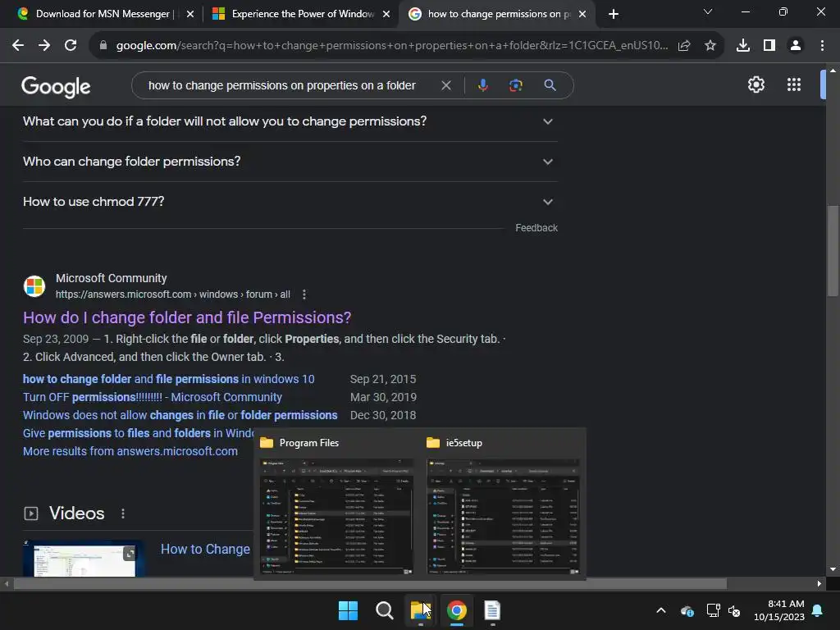Screen dimensions: 840x630
Task: Open the Chrome downloads icon
Action: coord(743,46)
